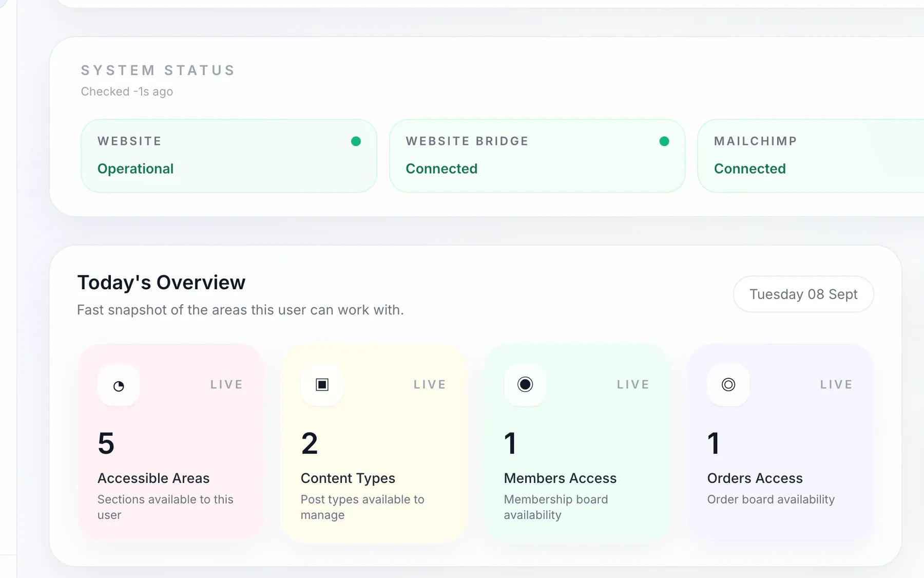Click the number 1 on Orders Access
Screen dimensions: 924x578
tap(714, 443)
